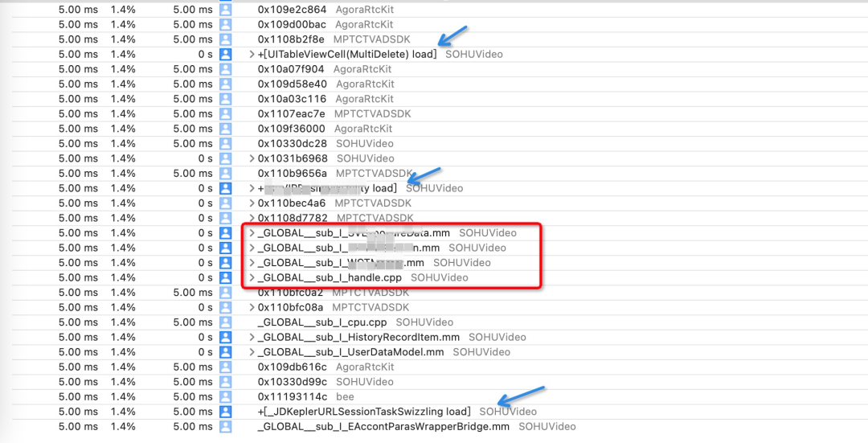Click the user icon beside 0x1107eac7e

point(225,114)
